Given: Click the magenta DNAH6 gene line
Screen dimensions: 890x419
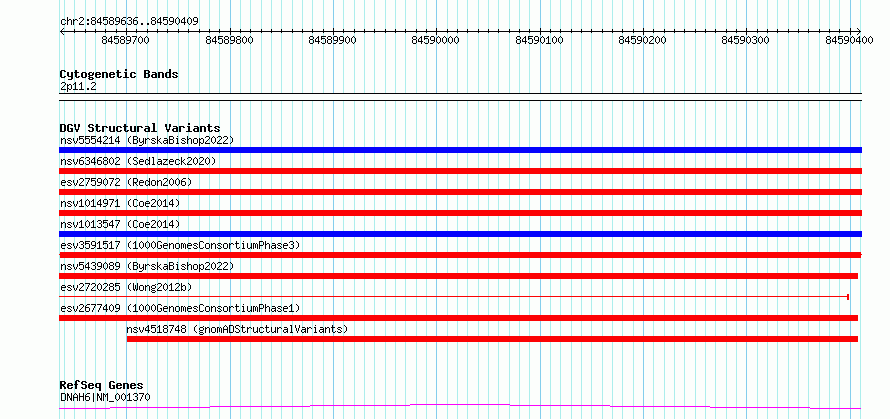Looking at the screenshot, I should [x=460, y=406].
